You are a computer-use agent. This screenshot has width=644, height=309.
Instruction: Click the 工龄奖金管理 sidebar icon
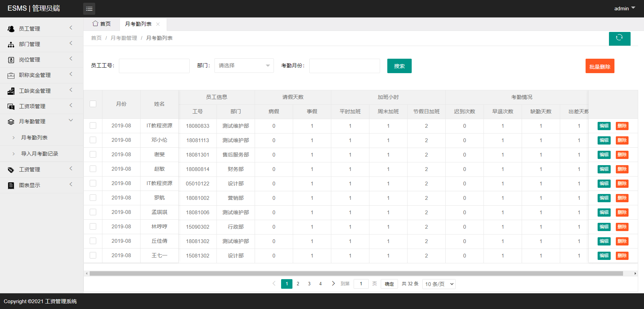[x=11, y=91]
